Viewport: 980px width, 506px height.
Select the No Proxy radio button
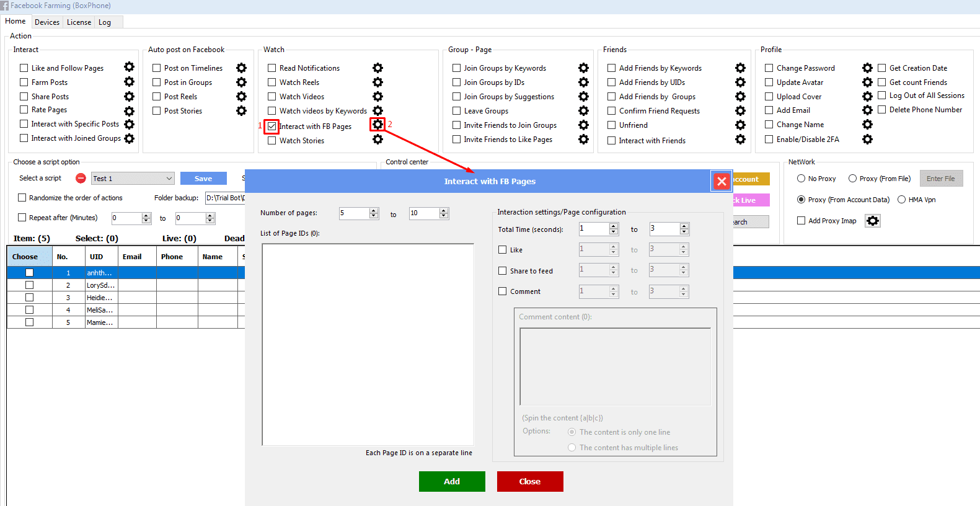tap(801, 179)
